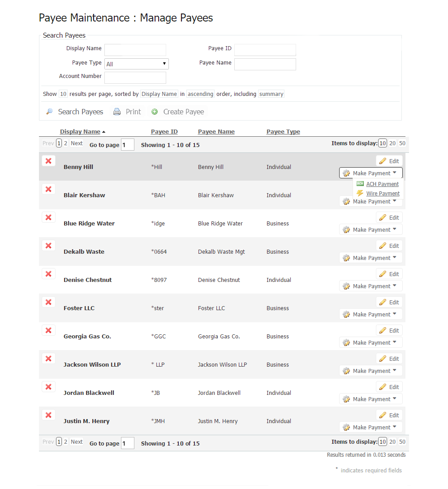448x489 pixels.
Task: Delete Benny Hill payee with red X
Action: pyautogui.click(x=48, y=161)
